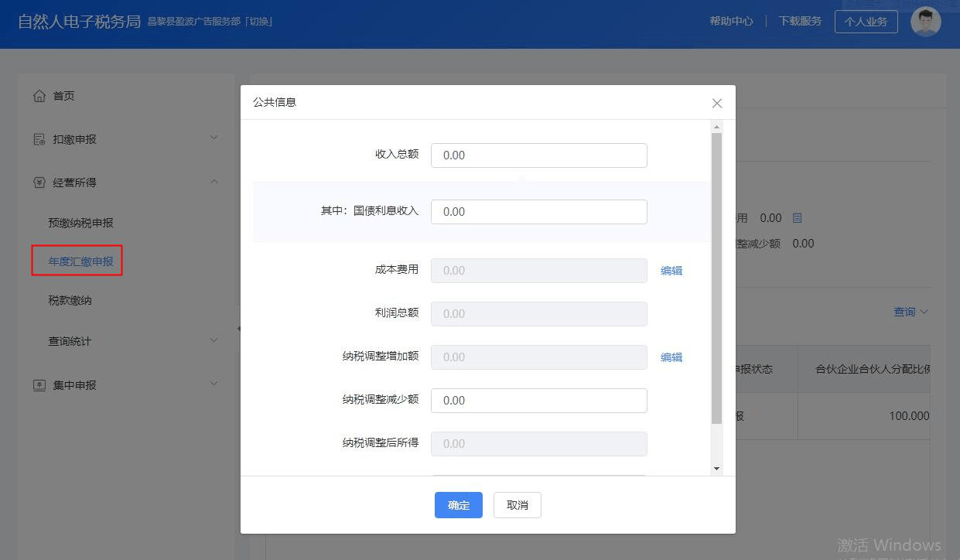Open 集中申报 via its sidebar icon
The image size is (960, 560).
point(39,384)
